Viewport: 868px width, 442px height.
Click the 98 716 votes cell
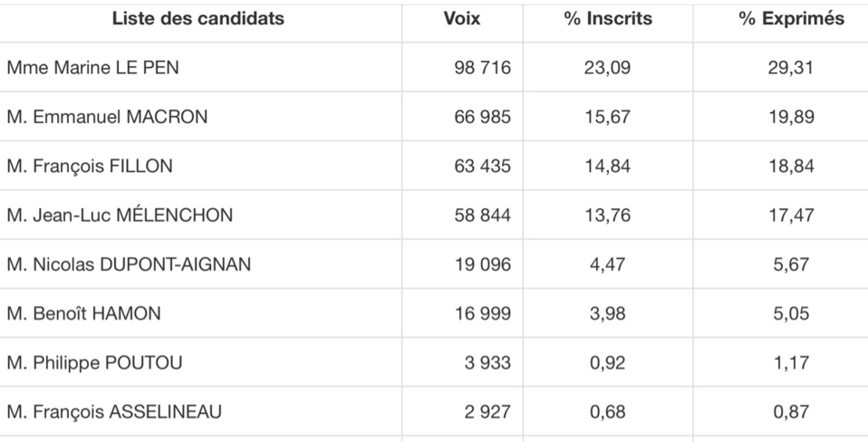point(482,68)
